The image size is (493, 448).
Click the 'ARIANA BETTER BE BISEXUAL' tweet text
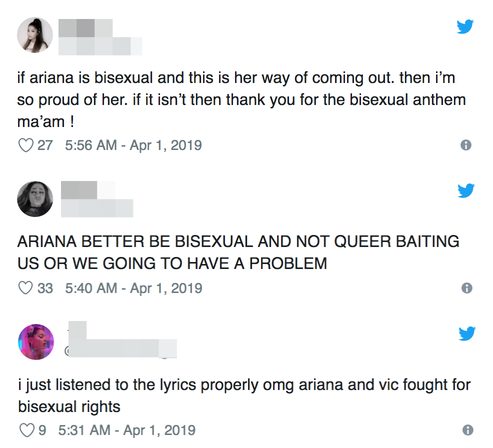(238, 252)
